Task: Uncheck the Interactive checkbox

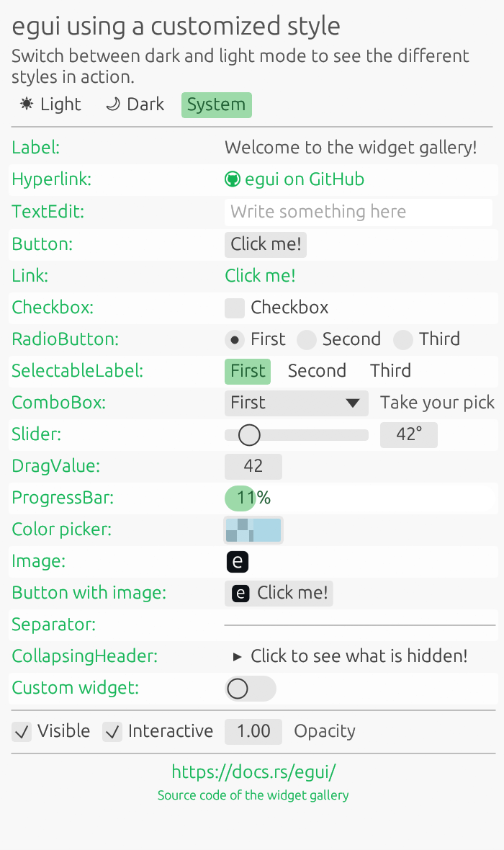Action: tap(112, 732)
